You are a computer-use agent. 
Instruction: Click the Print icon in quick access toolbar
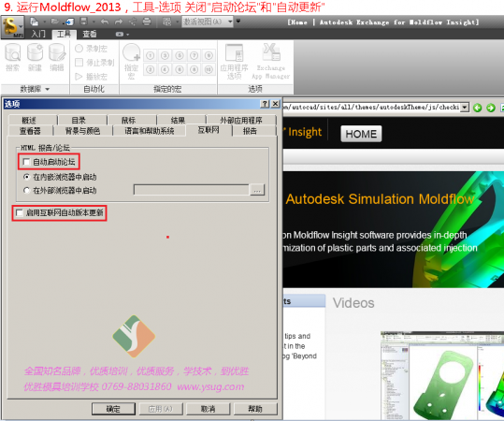(x=147, y=22)
